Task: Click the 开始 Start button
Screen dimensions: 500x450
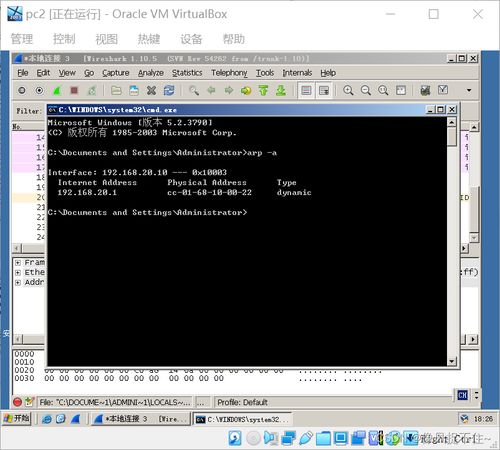Action: pos(17,419)
